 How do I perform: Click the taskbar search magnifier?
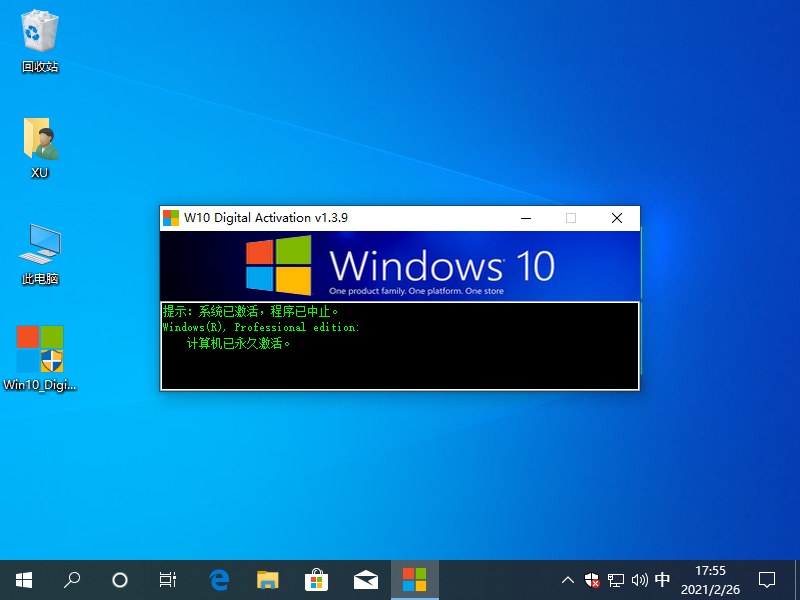coord(72,579)
